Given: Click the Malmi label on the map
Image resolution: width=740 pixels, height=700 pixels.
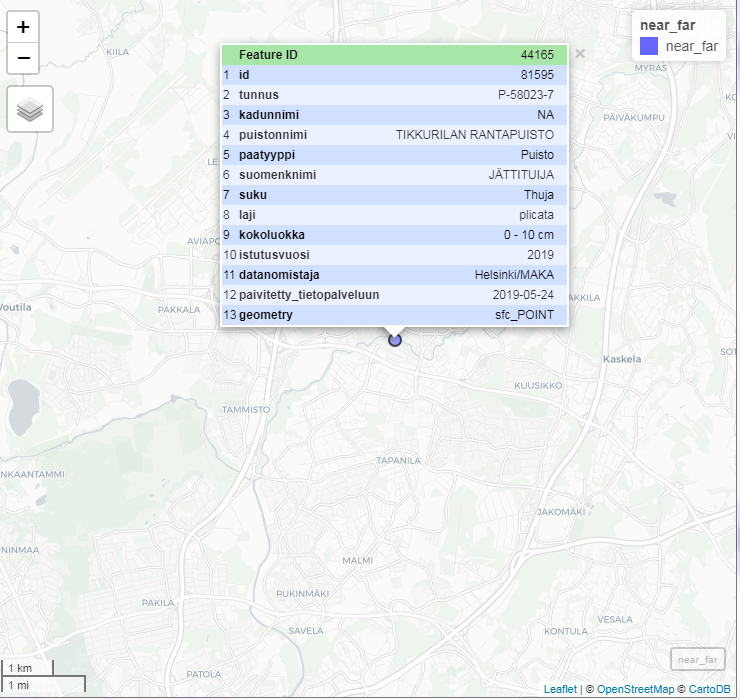Looking at the screenshot, I should (x=357, y=561).
